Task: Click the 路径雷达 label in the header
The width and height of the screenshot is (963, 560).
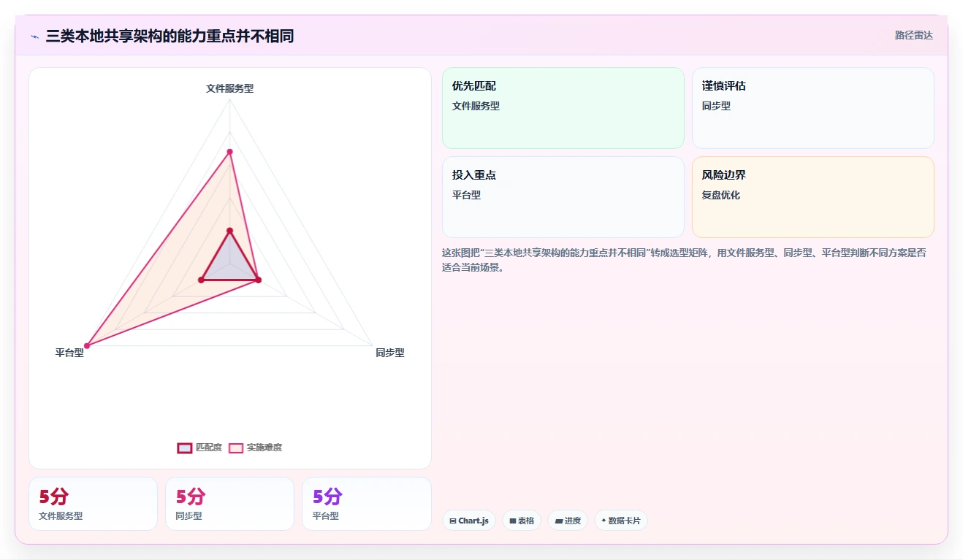Action: pyautogui.click(x=914, y=35)
